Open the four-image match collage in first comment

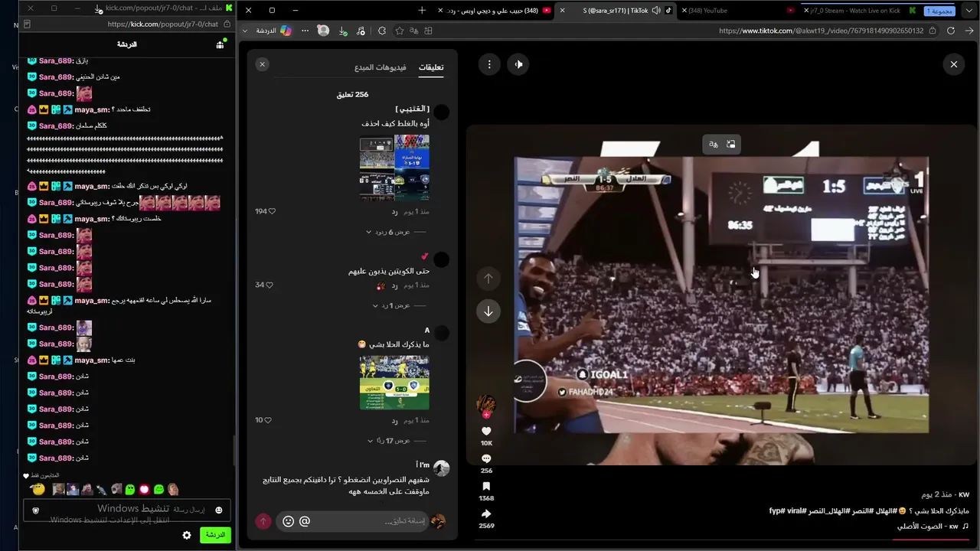[394, 168]
